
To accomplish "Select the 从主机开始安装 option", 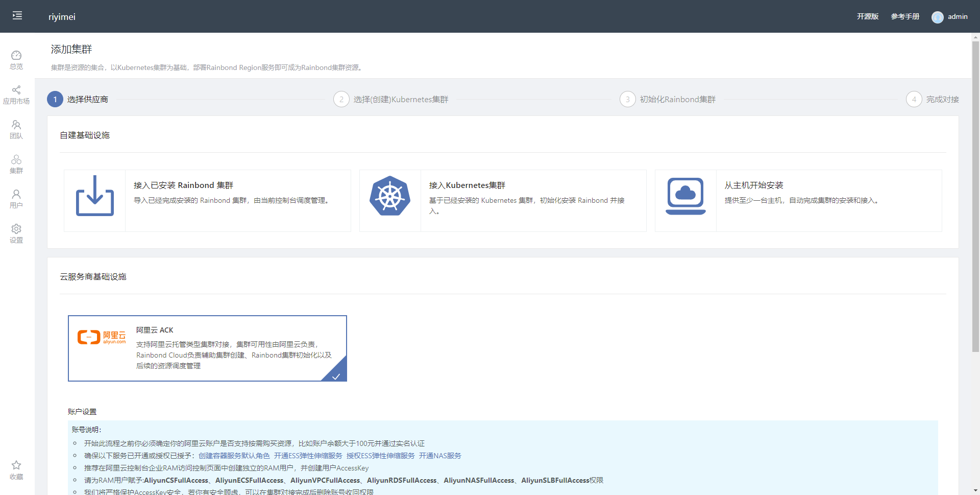I will [798, 201].
